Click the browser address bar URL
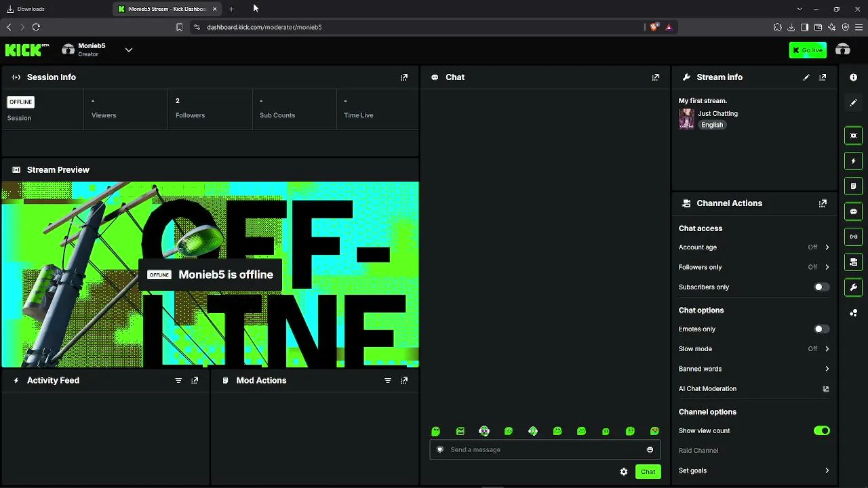 pyautogui.click(x=264, y=27)
